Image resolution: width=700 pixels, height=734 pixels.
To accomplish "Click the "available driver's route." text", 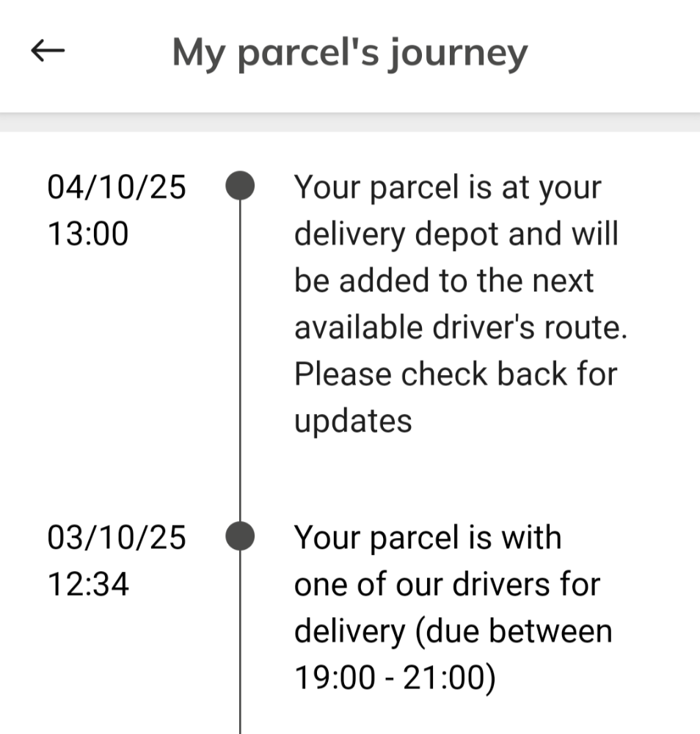I will click(461, 327).
